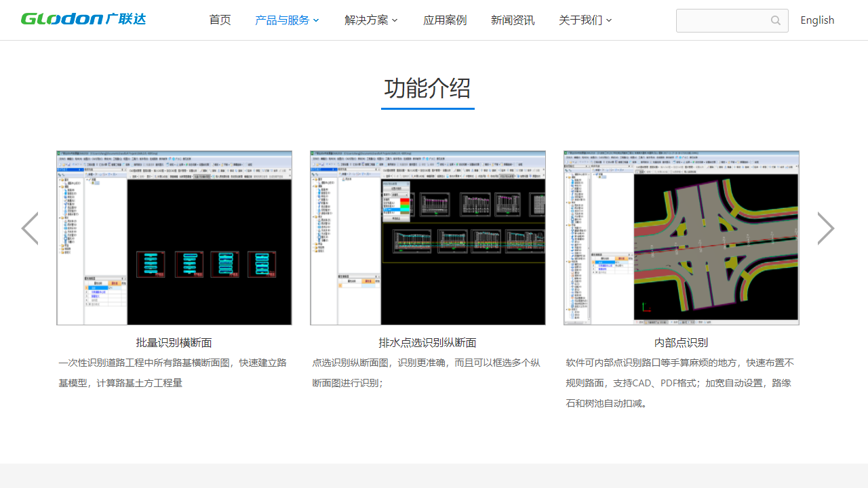The image size is (868, 488).
Task: Open 内部点识别 road intersection thumbnail
Action: (x=682, y=238)
